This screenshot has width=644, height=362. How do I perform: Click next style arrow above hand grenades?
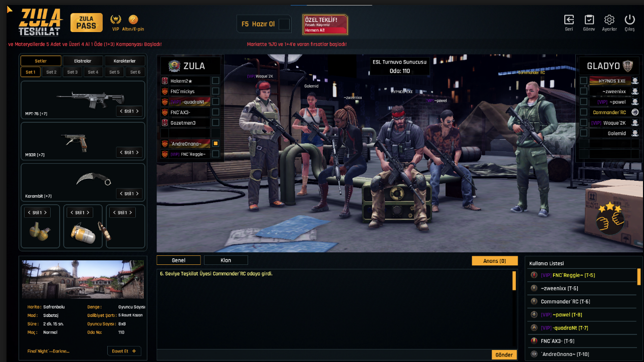[x=46, y=213]
